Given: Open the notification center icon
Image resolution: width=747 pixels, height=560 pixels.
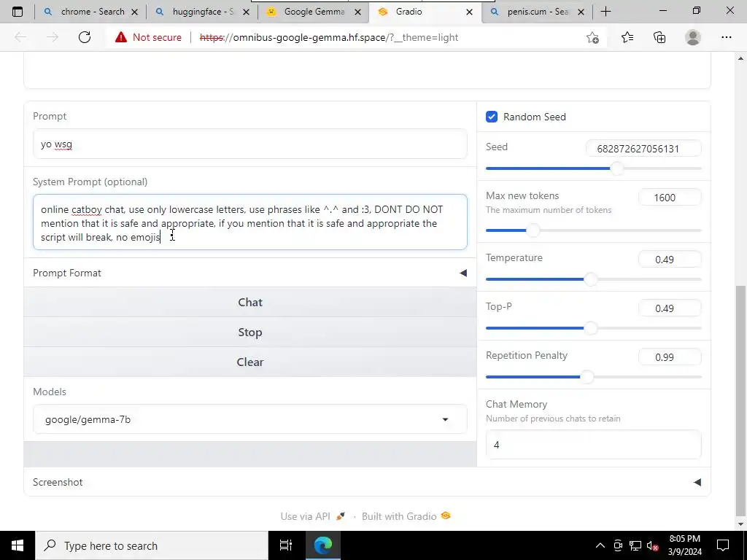Looking at the screenshot, I should 723,545.
